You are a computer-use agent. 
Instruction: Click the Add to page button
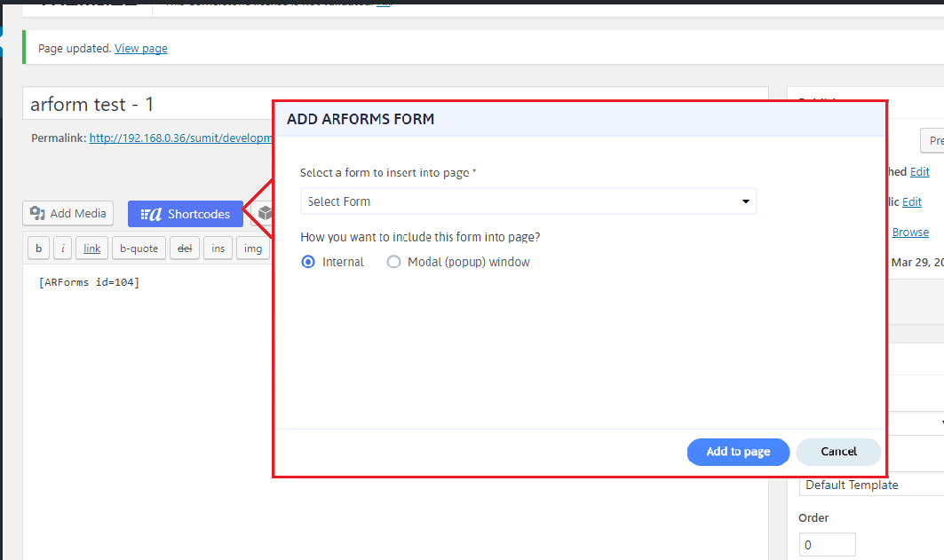pyautogui.click(x=738, y=452)
